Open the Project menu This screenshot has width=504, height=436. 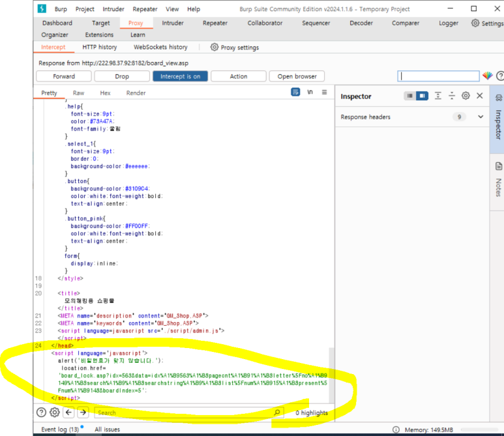click(x=85, y=9)
